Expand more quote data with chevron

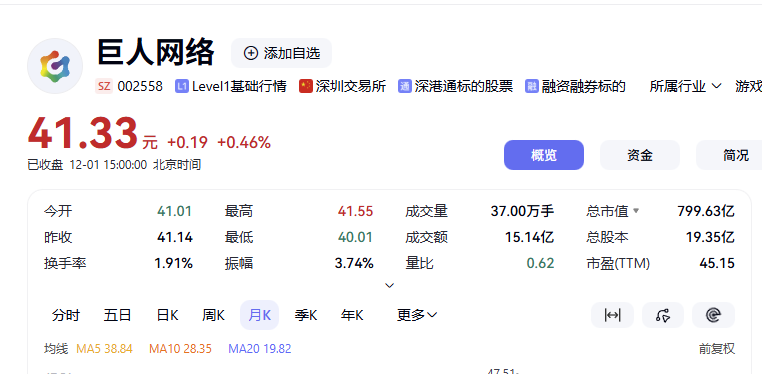(389, 285)
